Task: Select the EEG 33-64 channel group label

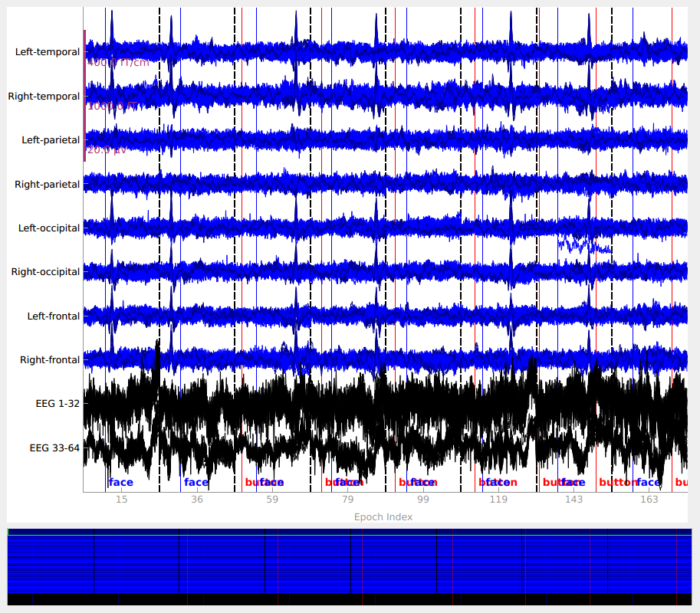Action: [54, 447]
